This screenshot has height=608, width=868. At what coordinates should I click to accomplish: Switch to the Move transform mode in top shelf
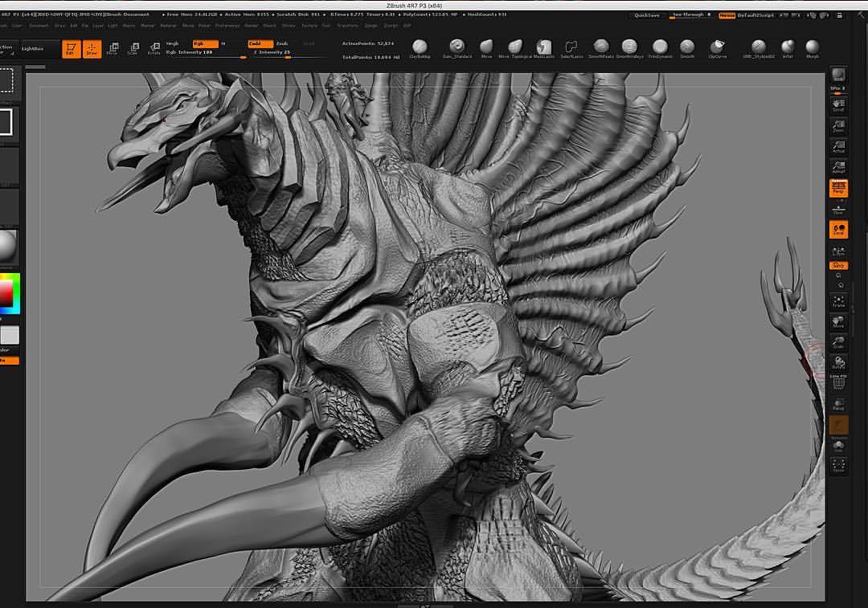[x=113, y=49]
